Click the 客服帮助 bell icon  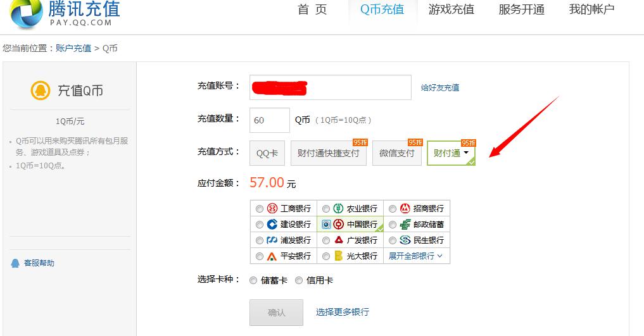15,263
